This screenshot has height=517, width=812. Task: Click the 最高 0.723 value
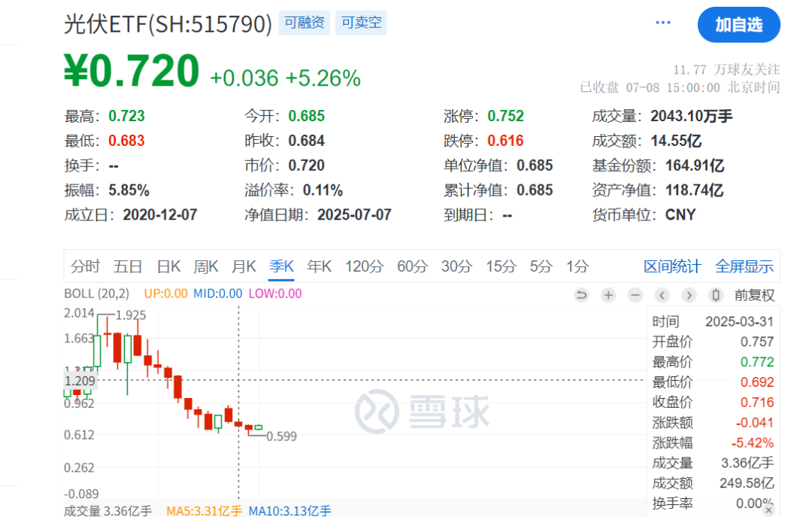coord(126,116)
